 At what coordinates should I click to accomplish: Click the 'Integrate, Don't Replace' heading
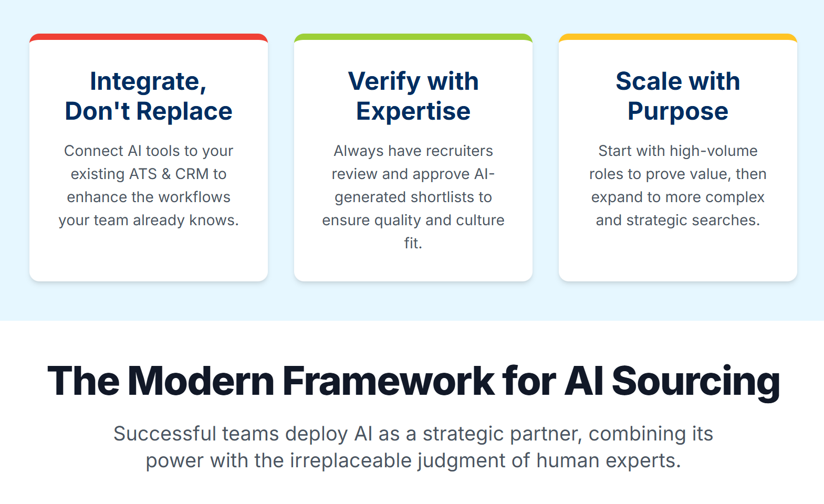149,96
